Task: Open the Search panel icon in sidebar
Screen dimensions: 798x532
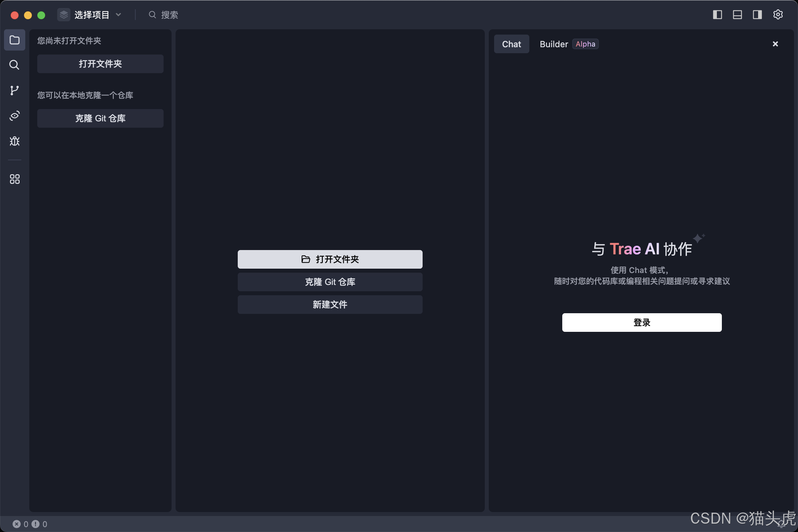Action: (14, 65)
